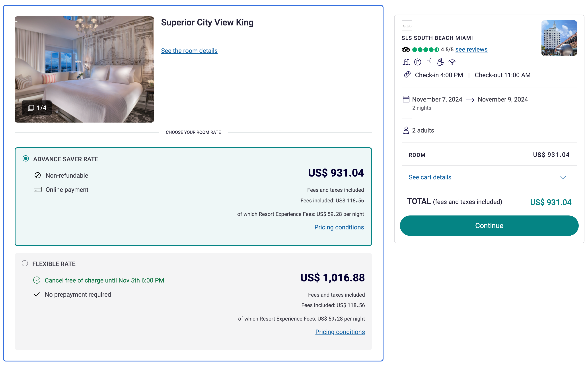
Task: Open the see reviews link
Action: (x=471, y=50)
